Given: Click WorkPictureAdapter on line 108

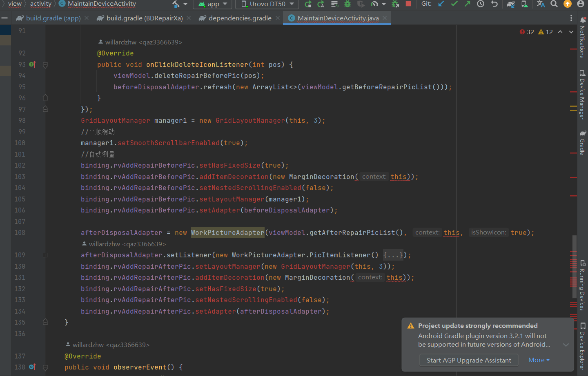Looking at the screenshot, I should click(x=228, y=232).
